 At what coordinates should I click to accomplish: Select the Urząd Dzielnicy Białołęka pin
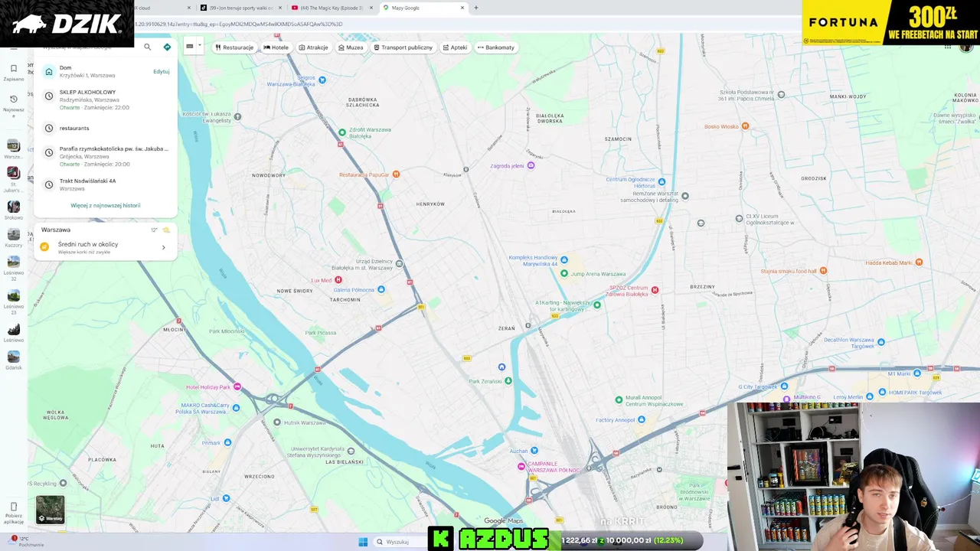click(x=400, y=264)
